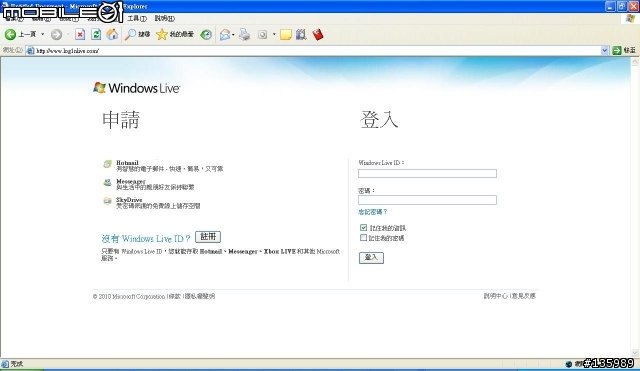Check the remember my password checkbox

point(363,238)
